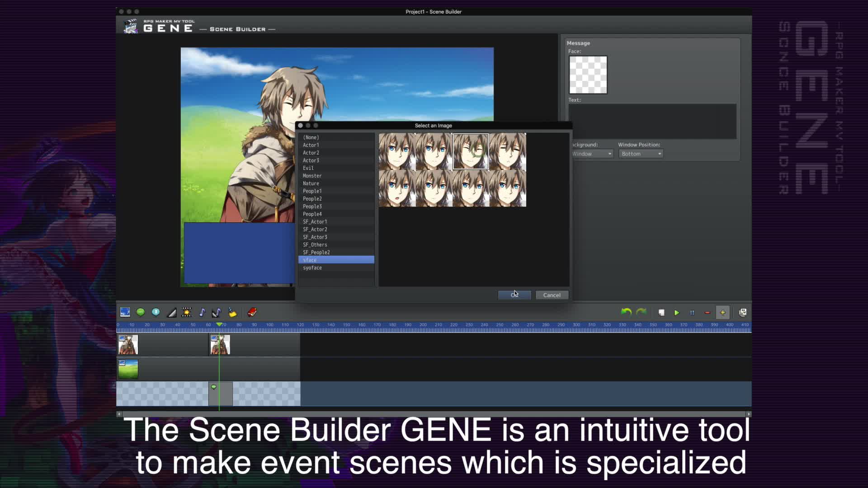Image resolution: width=868 pixels, height=488 pixels.
Task: Select SF_Actor1 in the image list
Action: click(315, 222)
